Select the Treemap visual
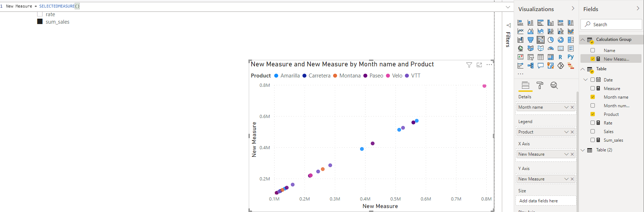Viewport: 644px width, 212px height. [x=571, y=40]
